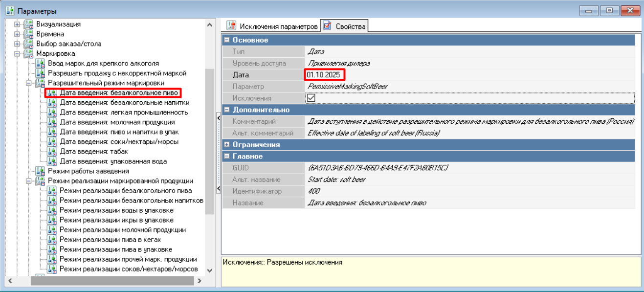644x292 pixels.
Task: Click the 'Дата' field value 01.10.2025
Action: pyautogui.click(x=324, y=75)
